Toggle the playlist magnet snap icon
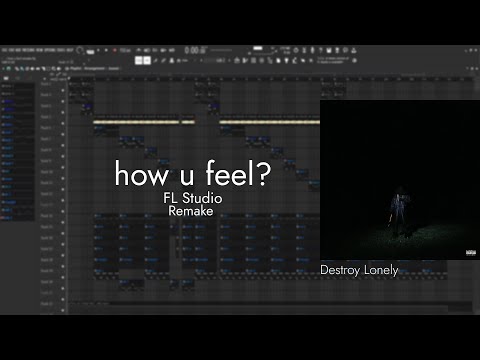The width and height of the screenshot is (480, 360). (9, 69)
